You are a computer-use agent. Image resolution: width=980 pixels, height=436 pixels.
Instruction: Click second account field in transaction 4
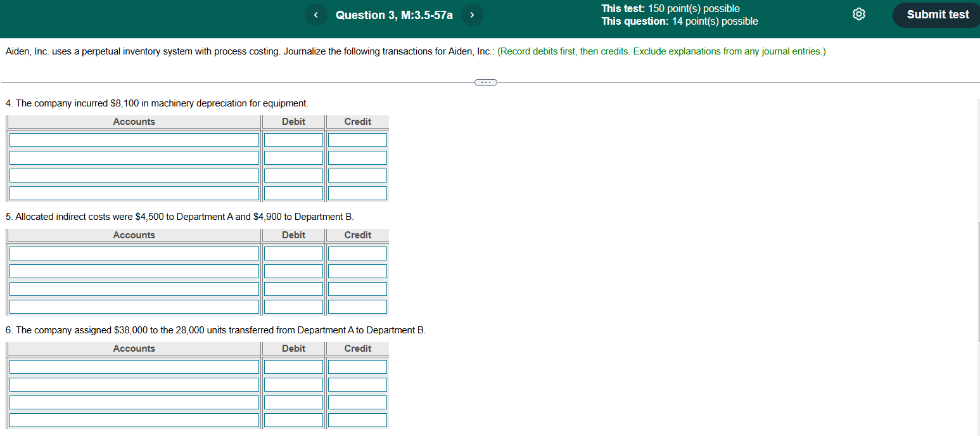coord(134,158)
